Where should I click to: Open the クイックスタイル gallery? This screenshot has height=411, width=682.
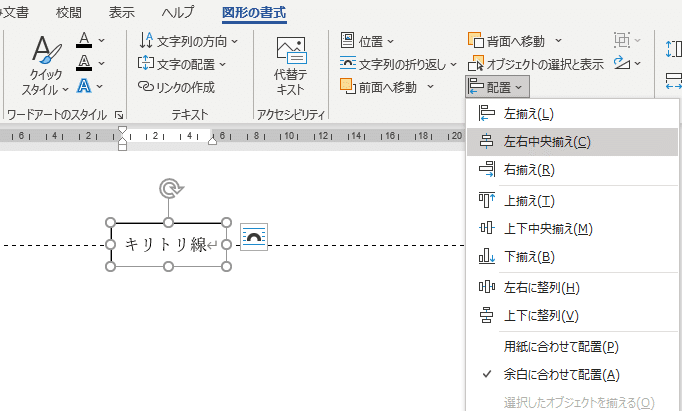tap(45, 65)
